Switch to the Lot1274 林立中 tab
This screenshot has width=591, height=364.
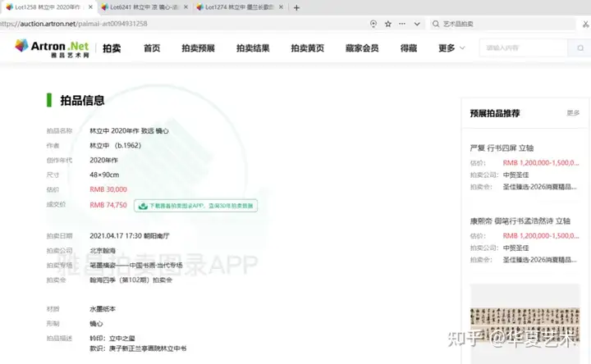point(236,7)
